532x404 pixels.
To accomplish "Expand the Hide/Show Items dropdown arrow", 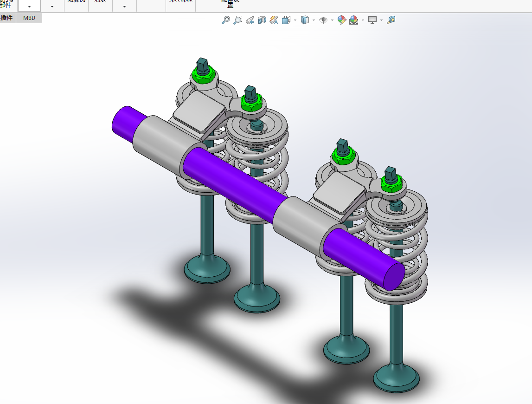I will [x=332, y=20].
